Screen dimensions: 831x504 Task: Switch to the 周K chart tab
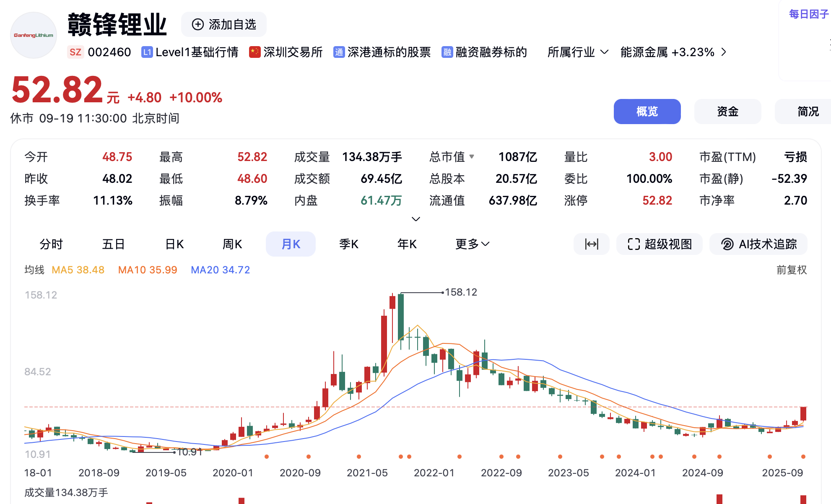pyautogui.click(x=232, y=244)
